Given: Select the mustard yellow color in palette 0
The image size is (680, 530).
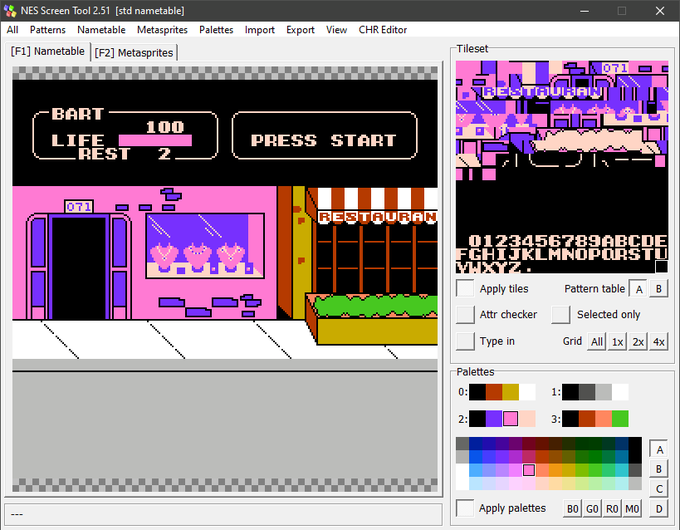Looking at the screenshot, I should pyautogui.click(x=510, y=392).
